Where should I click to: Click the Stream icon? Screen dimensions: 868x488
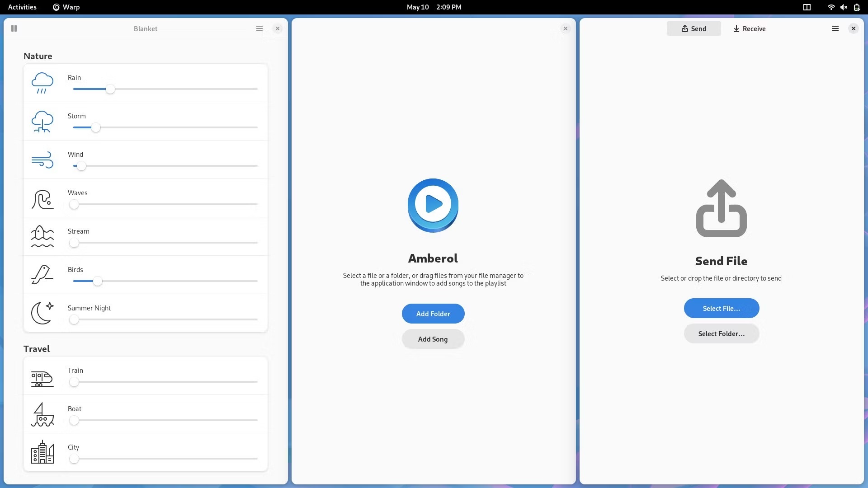pos(42,236)
